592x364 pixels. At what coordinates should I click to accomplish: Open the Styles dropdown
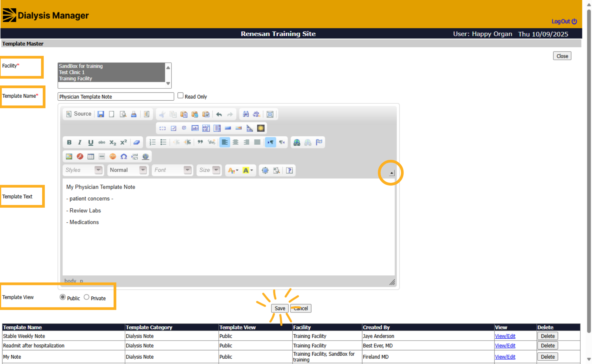click(83, 170)
